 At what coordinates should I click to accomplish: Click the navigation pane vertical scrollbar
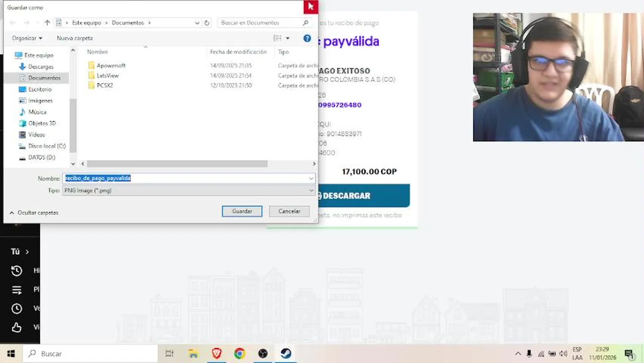(73, 126)
